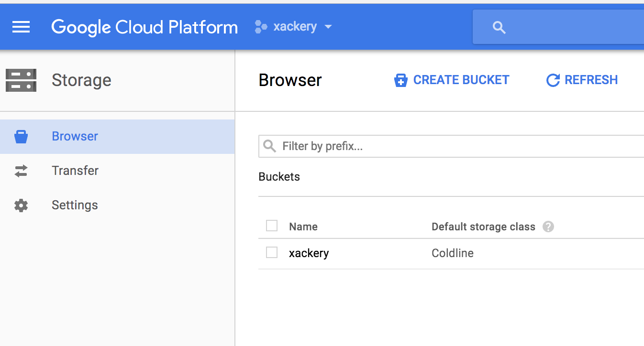Expand the xackery project dropdown arrow
The width and height of the screenshot is (644, 346).
pos(328,27)
